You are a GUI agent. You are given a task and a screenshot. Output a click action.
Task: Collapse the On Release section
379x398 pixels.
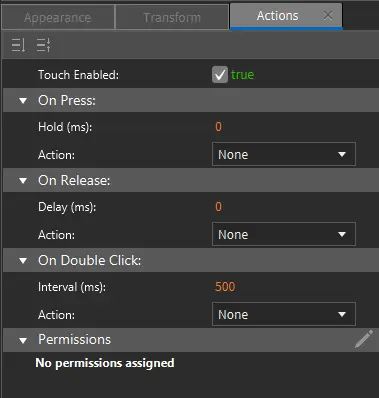coord(23,180)
